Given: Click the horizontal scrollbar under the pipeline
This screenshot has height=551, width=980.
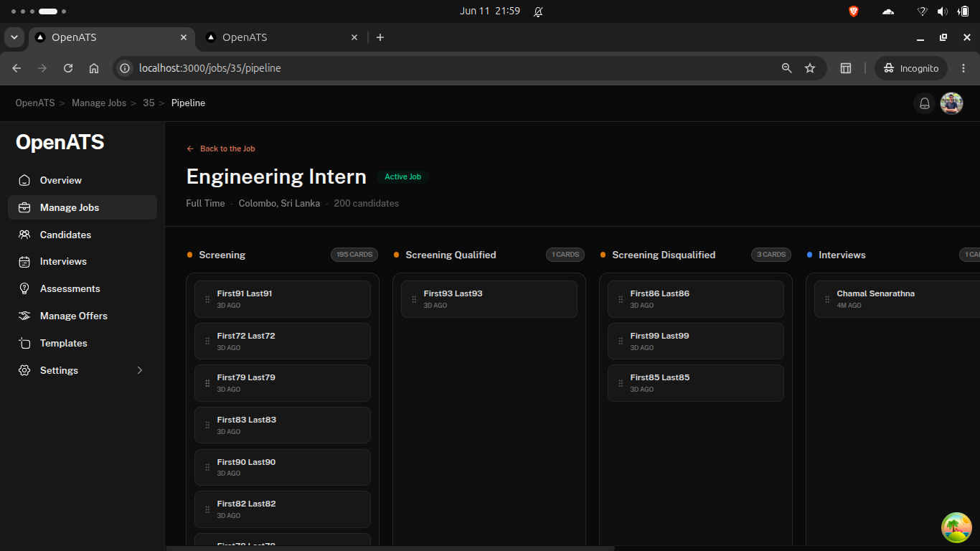Looking at the screenshot, I should [x=390, y=548].
